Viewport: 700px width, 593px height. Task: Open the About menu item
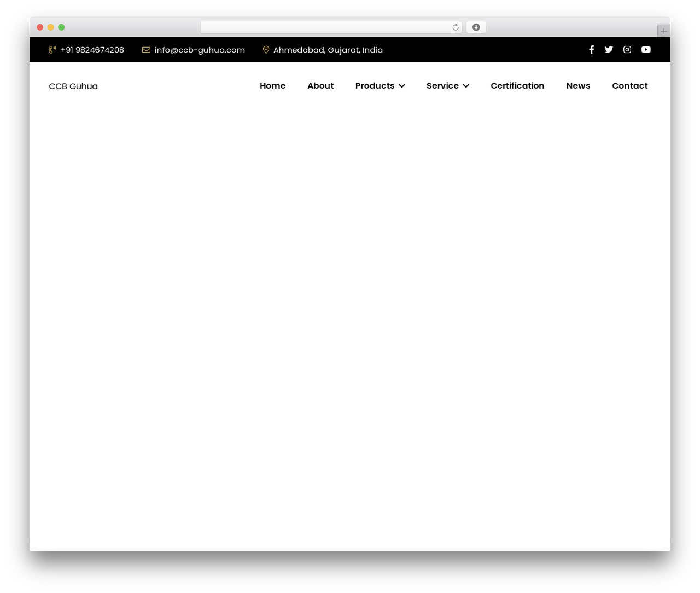tap(320, 86)
